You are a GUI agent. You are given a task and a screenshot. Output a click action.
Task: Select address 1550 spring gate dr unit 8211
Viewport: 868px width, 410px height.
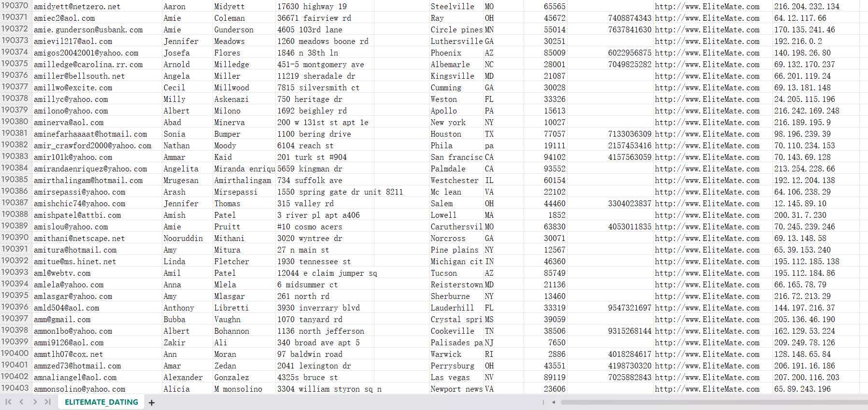click(341, 192)
